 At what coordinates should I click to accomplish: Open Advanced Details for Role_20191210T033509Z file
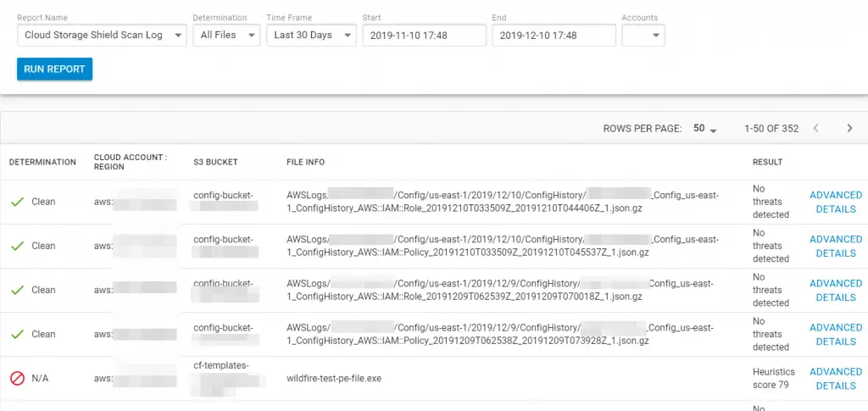(x=836, y=202)
